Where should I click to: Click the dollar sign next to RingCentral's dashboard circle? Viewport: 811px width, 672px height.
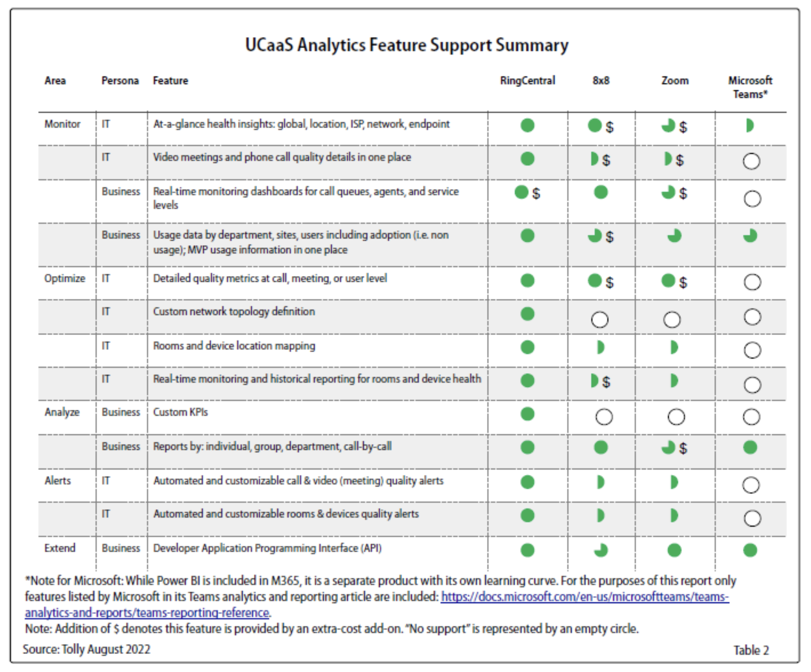536,193
